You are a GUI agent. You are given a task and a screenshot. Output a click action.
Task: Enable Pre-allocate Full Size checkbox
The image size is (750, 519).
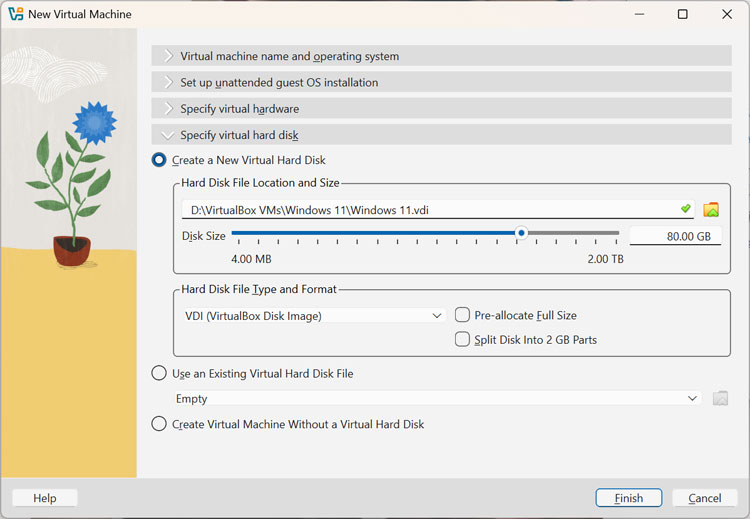pos(462,315)
